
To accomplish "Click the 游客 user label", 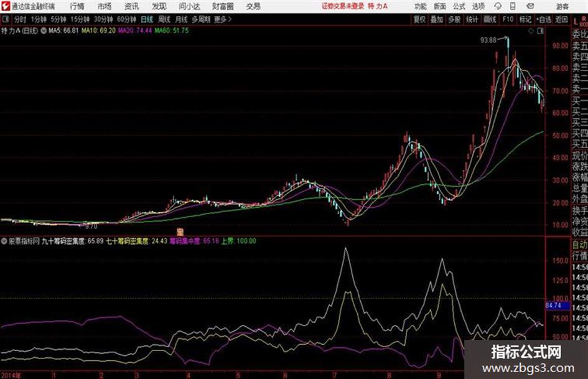I will (562, 6).
